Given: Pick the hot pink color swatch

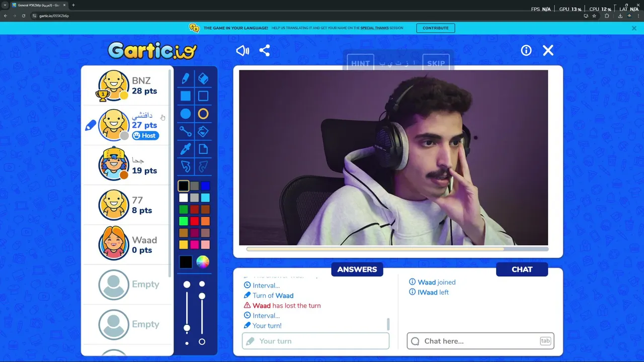Looking at the screenshot, I should point(195,245).
